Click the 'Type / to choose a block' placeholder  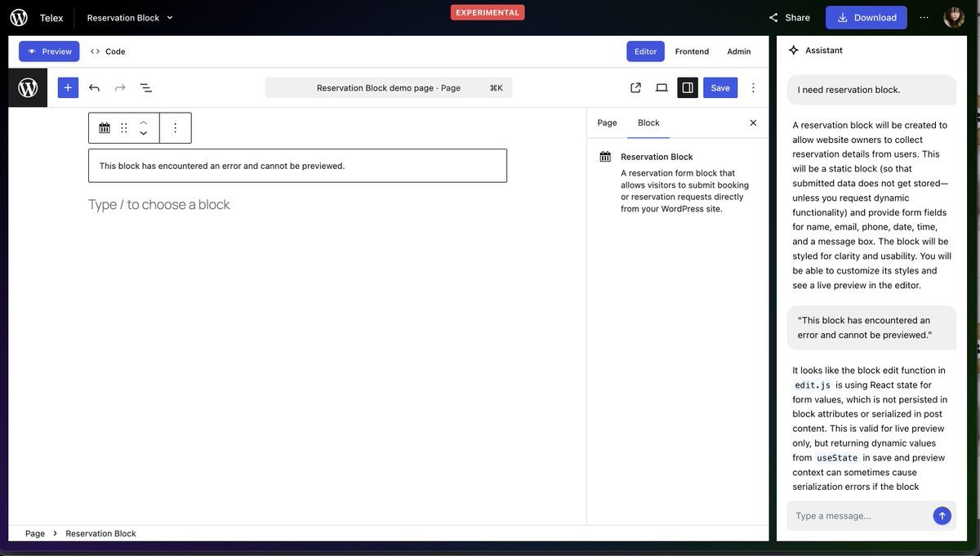[x=159, y=204]
